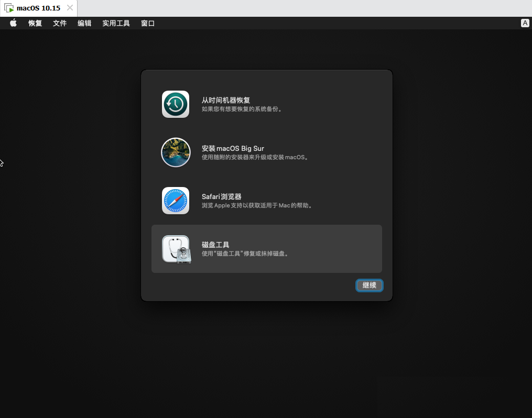Open the 编辑 menu

84,23
